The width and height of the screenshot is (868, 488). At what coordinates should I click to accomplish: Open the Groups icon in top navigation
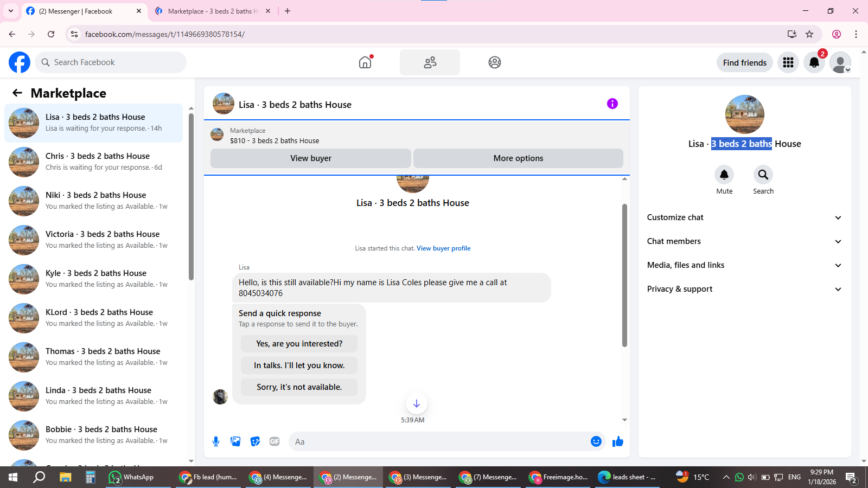[495, 62]
